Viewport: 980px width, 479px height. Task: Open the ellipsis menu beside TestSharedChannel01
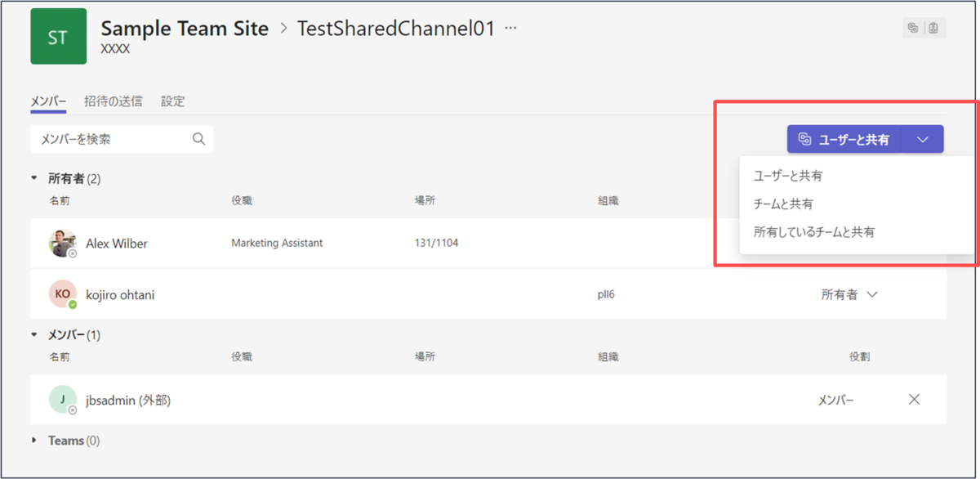pyautogui.click(x=511, y=29)
